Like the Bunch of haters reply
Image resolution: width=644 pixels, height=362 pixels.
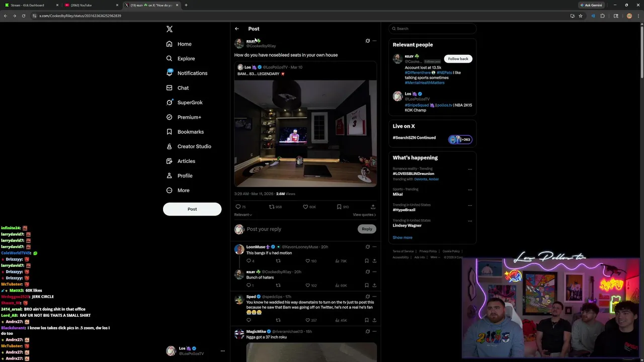click(311, 286)
